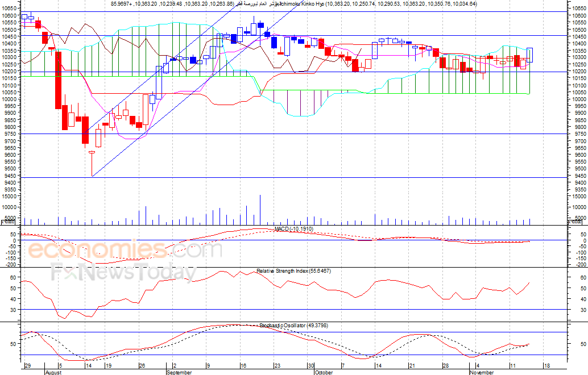Click 30 on the right RSI axis
This screenshot has width=588, height=375.
point(583,310)
